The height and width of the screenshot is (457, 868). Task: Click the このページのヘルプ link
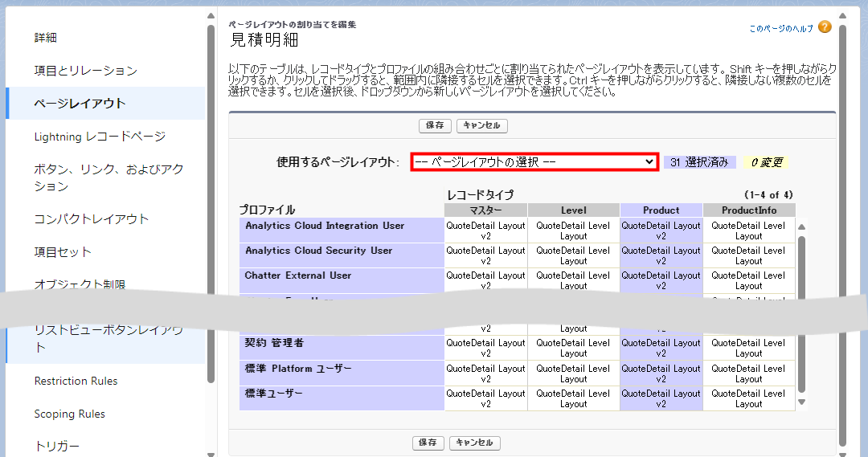(781, 28)
